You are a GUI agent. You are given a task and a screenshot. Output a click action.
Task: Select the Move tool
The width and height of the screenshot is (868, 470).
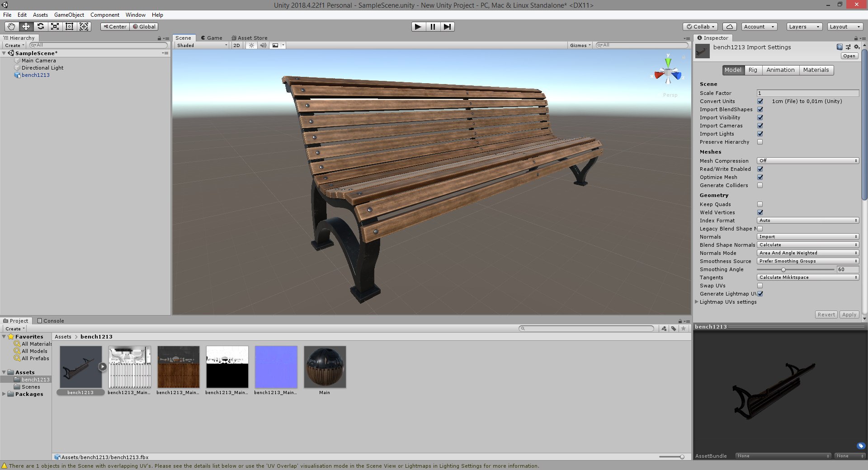click(x=26, y=27)
